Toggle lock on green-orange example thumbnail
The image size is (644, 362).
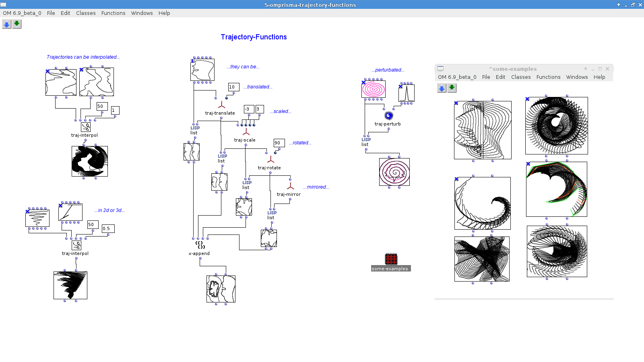click(528, 164)
